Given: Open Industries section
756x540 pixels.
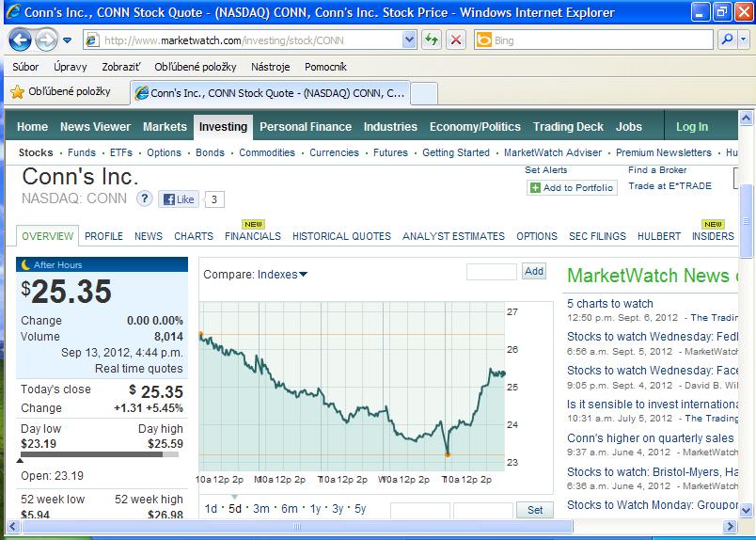Looking at the screenshot, I should [390, 127].
